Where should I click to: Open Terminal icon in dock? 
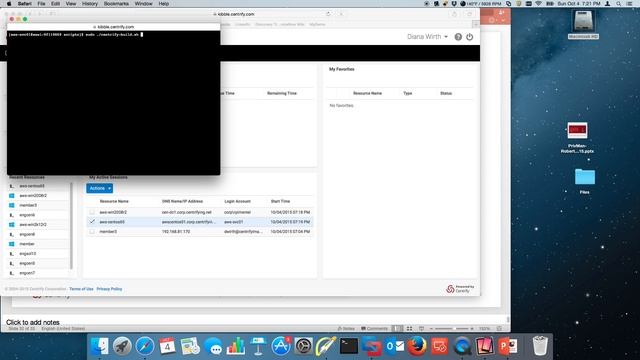(349, 346)
